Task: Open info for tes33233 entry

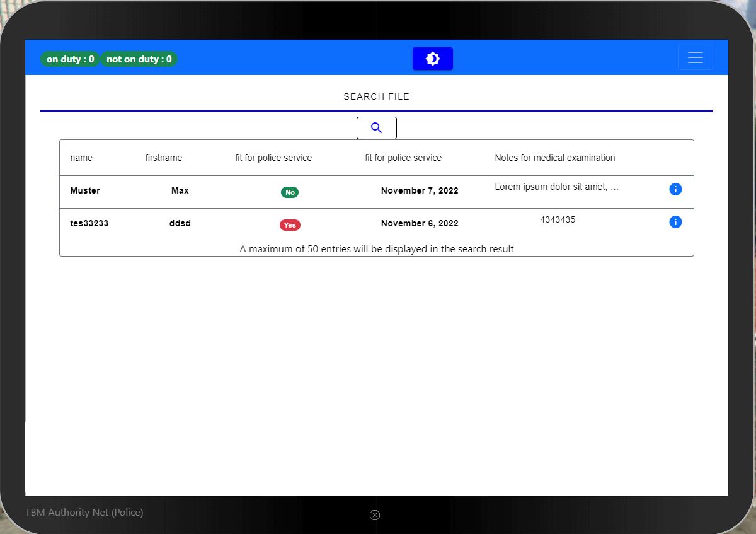Action: (x=675, y=222)
